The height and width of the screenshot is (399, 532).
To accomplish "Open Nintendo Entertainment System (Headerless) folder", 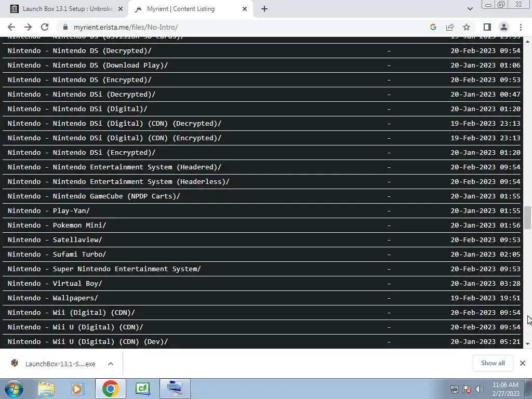I will pyautogui.click(x=118, y=182).
